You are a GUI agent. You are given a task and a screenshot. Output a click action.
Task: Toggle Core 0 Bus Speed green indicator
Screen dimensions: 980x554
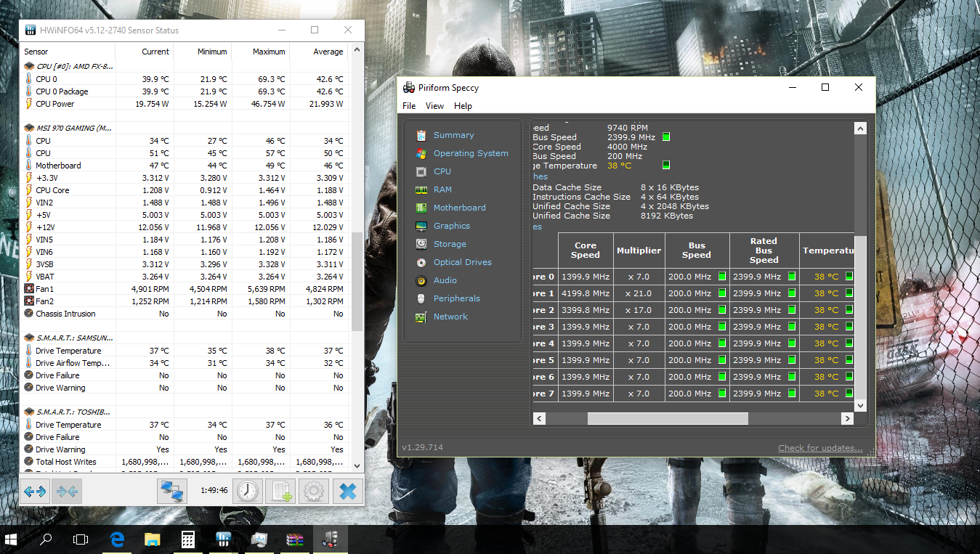pos(722,277)
